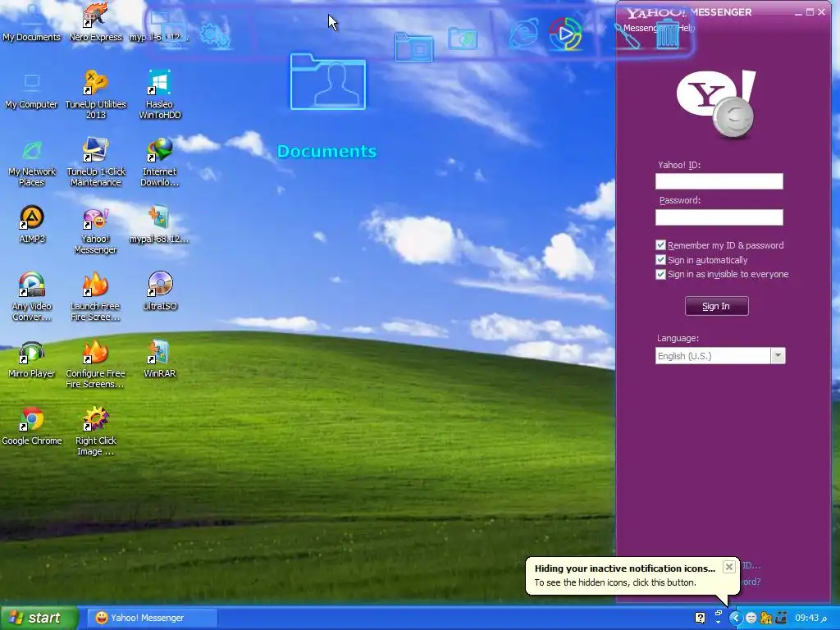The image size is (840, 630).
Task: Open Internet Download Manager shortcut
Action: (x=160, y=163)
